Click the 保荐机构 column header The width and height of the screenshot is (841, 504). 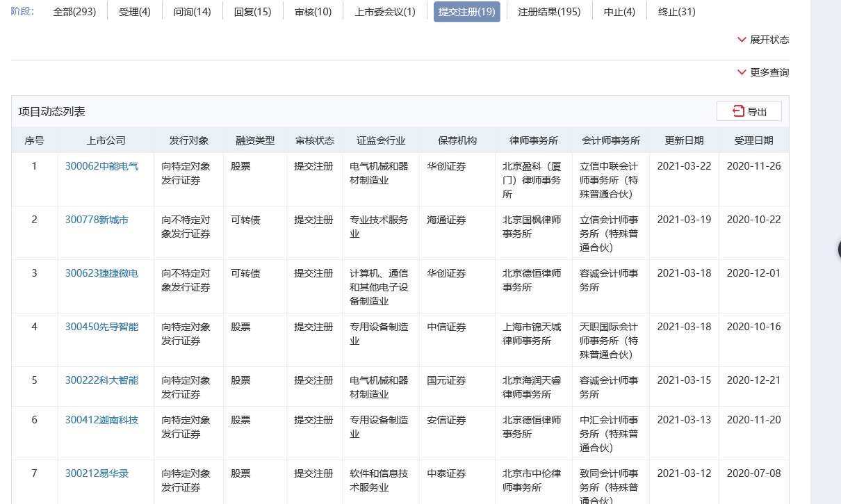[457, 140]
